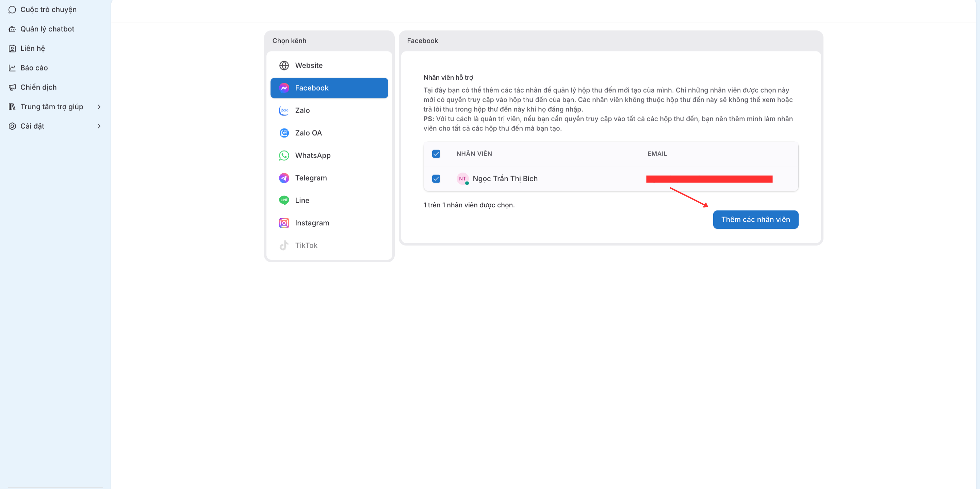The height and width of the screenshot is (489, 980).
Task: Click the Facebook Messenger icon
Action: [284, 88]
